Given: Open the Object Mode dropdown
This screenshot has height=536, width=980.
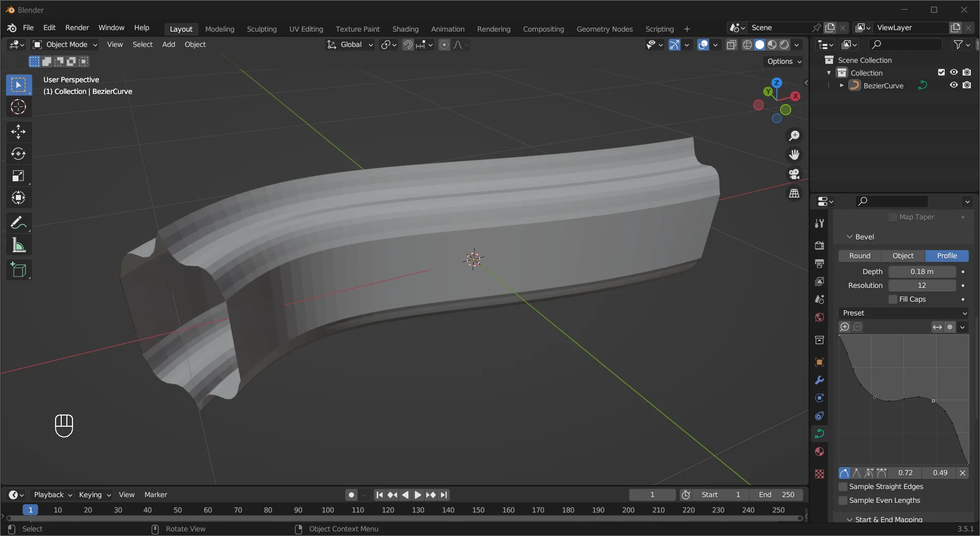Looking at the screenshot, I should click(64, 44).
